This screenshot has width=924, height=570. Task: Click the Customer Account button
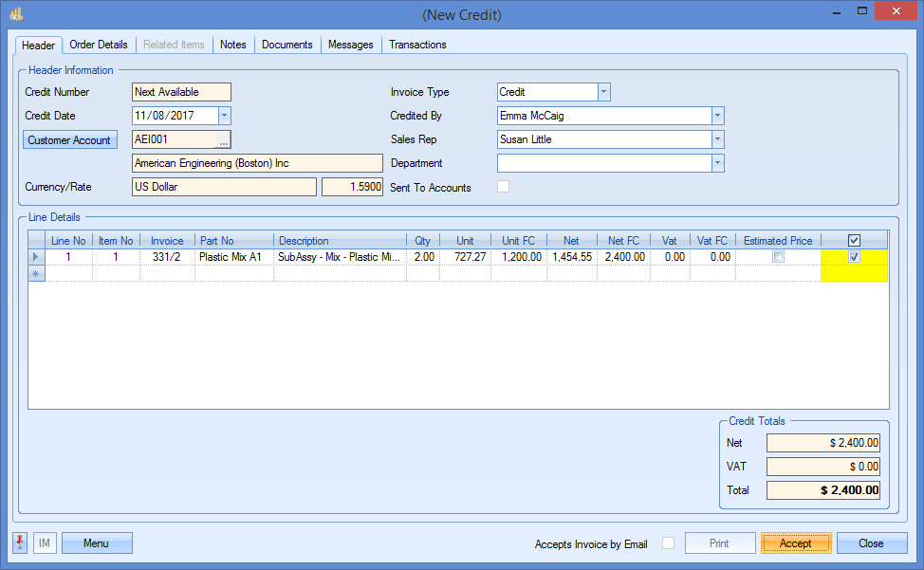(69, 140)
